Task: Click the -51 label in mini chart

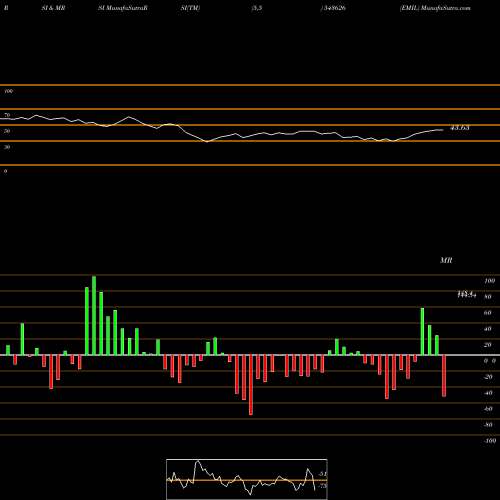Action: pyautogui.click(x=322, y=474)
